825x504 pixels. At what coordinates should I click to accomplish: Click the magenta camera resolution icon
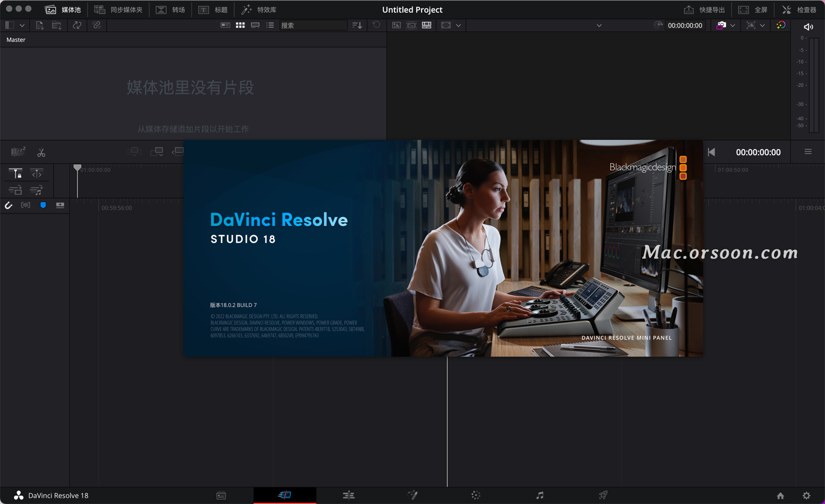pyautogui.click(x=721, y=25)
